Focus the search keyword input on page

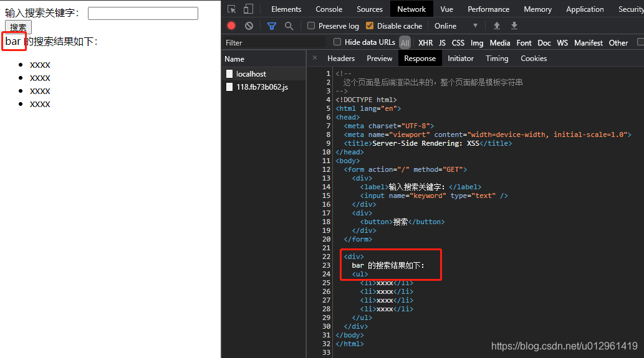pos(143,13)
